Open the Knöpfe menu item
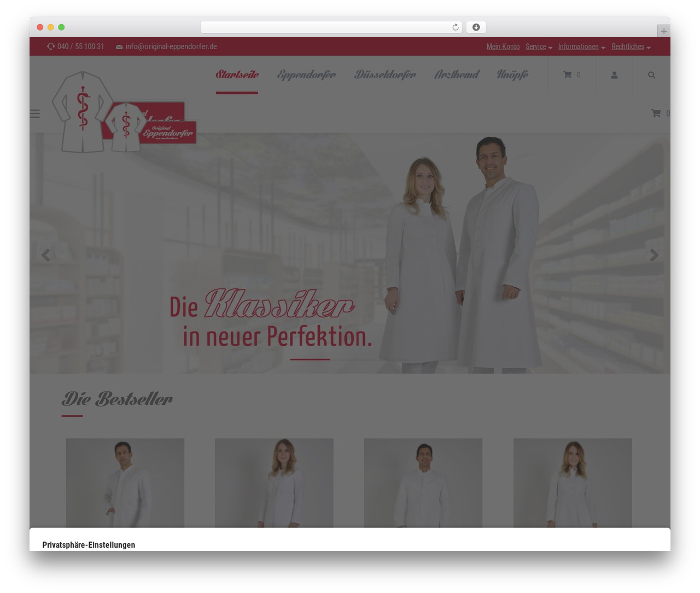The height and width of the screenshot is (593, 700). click(512, 74)
